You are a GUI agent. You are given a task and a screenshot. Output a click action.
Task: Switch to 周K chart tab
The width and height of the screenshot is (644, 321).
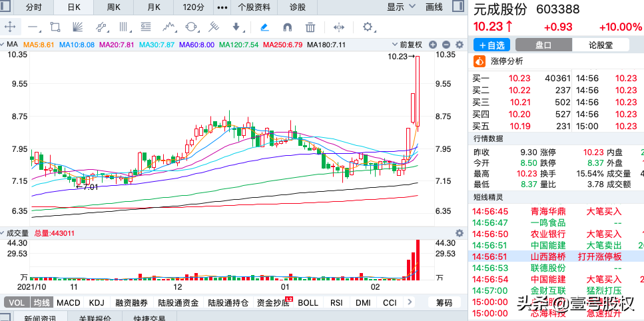113,7
